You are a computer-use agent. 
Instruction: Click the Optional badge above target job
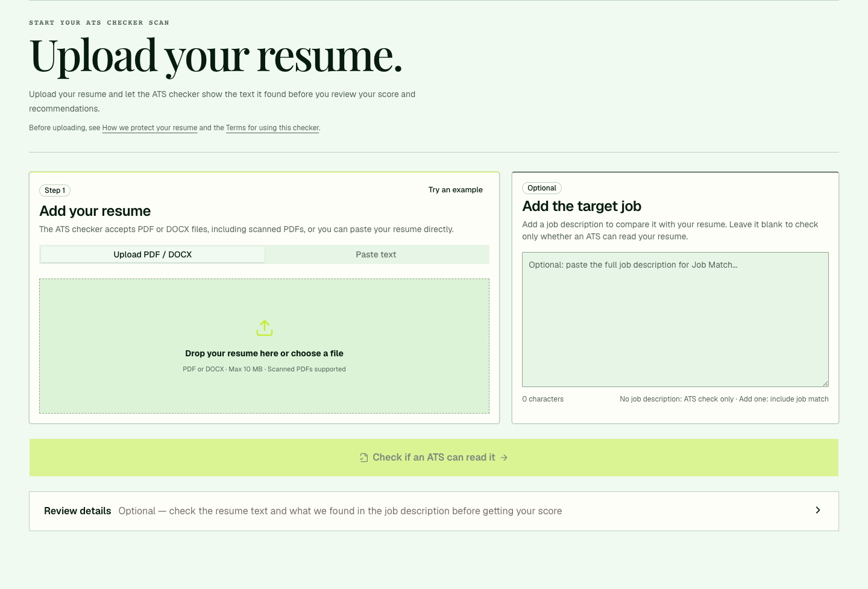tap(542, 188)
